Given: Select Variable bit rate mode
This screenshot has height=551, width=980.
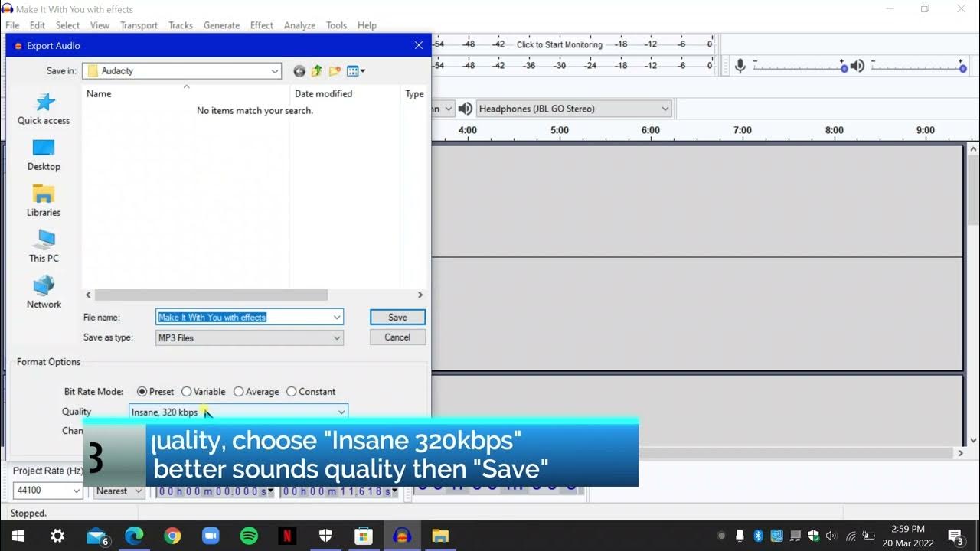Looking at the screenshot, I should point(186,392).
